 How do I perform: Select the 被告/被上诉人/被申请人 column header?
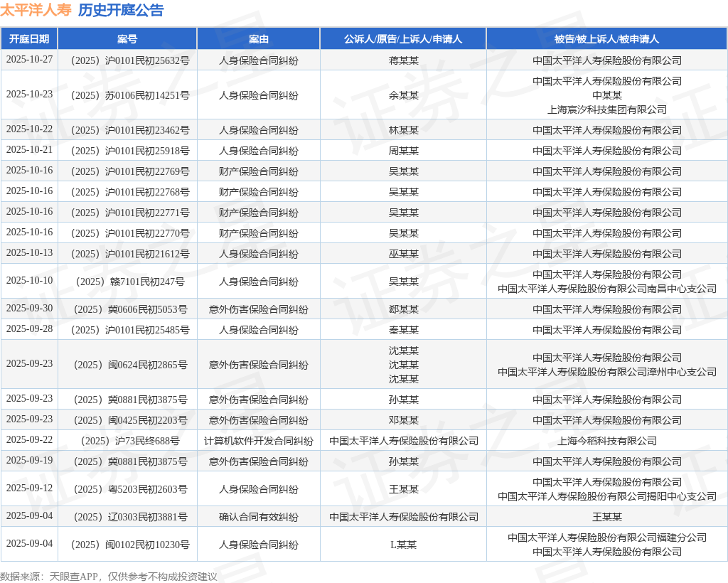pyautogui.click(x=607, y=39)
